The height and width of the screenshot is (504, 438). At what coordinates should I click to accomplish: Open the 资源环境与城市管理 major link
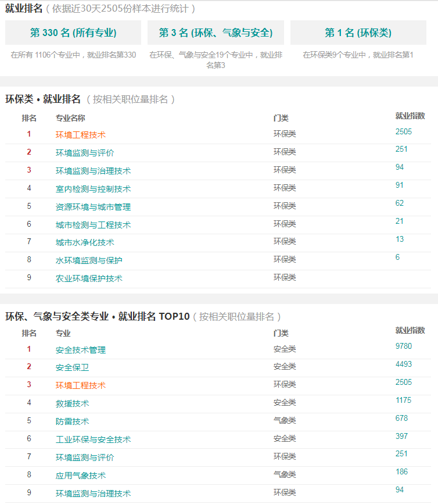point(93,207)
